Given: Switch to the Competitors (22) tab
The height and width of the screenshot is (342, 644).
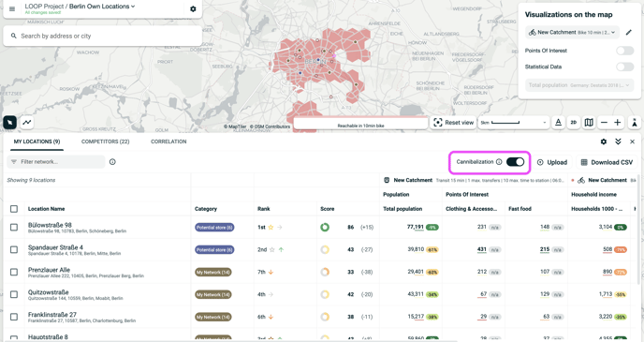Looking at the screenshot, I should tap(105, 141).
